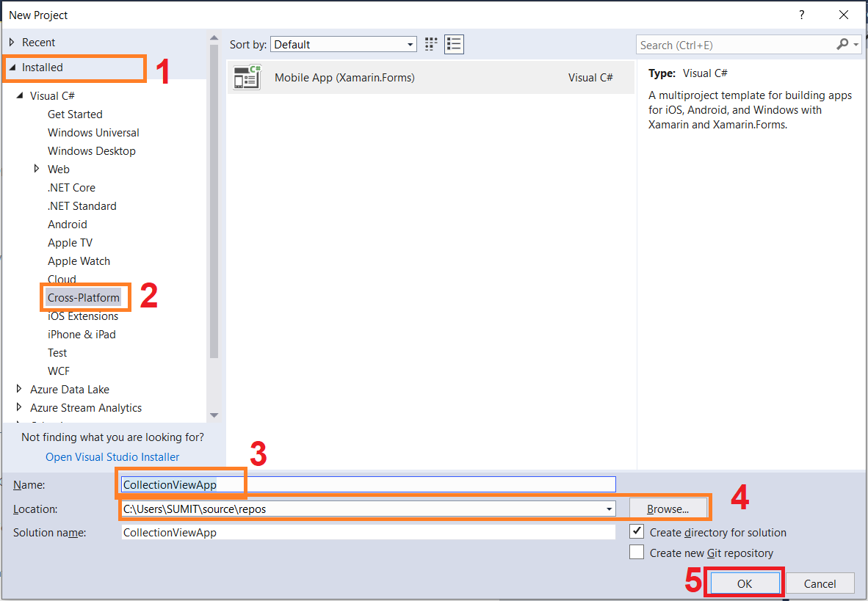
Task: Open the search box dropdown arrow
Action: (x=856, y=44)
